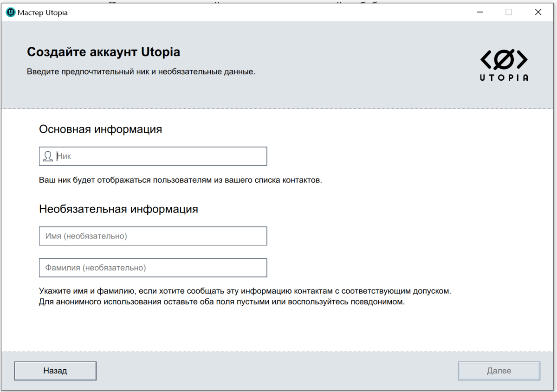This screenshot has height=392, width=557.
Task: Close the Мастер Utopia window
Action: click(x=538, y=13)
